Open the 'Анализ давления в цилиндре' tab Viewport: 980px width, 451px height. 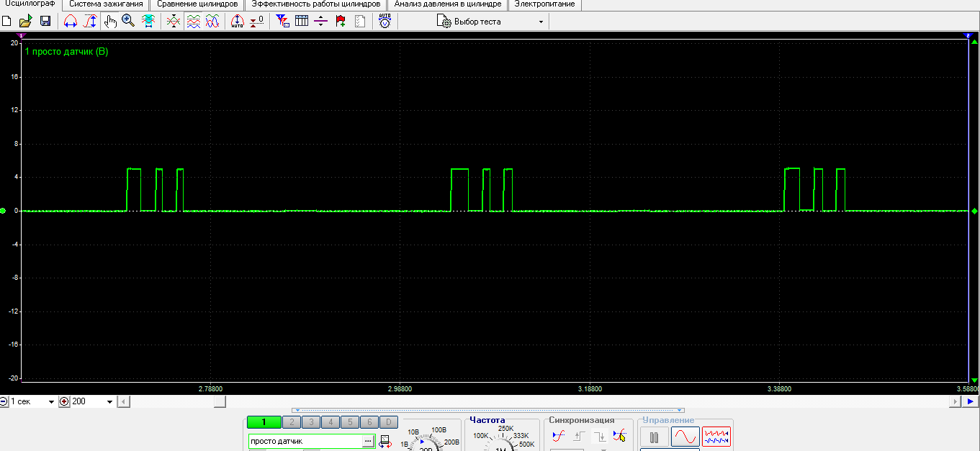(447, 4)
